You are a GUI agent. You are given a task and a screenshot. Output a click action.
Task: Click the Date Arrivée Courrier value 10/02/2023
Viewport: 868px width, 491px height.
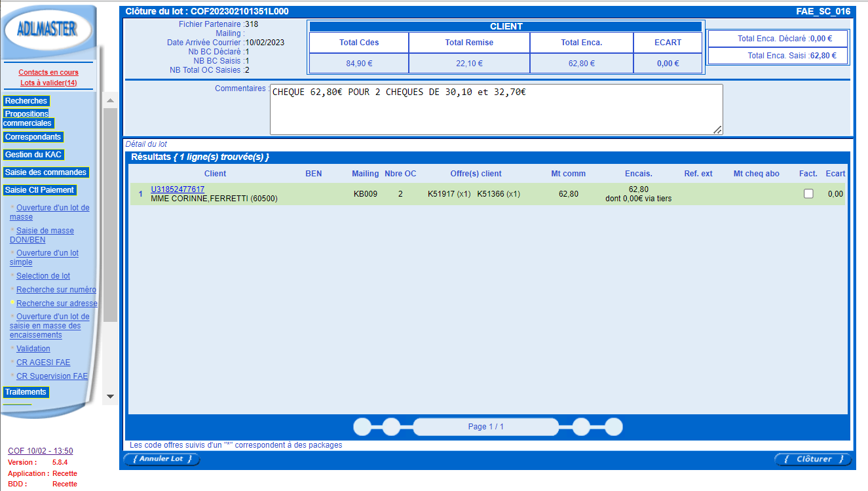click(x=265, y=43)
